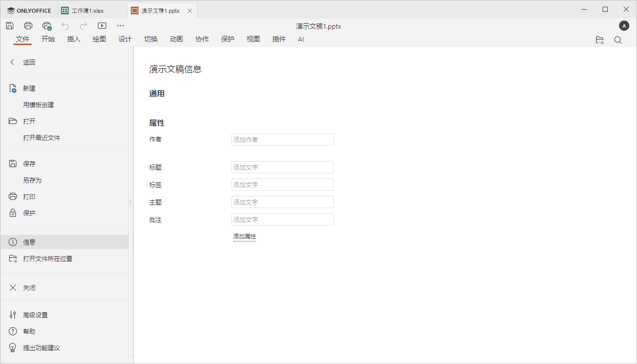Open search with the magnifier icon
Image resolution: width=637 pixels, height=364 pixels.
coord(618,39)
